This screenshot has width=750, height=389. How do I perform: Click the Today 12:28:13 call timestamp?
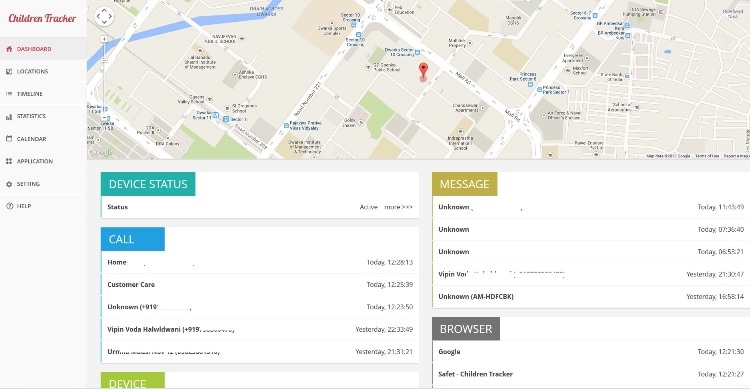389,262
